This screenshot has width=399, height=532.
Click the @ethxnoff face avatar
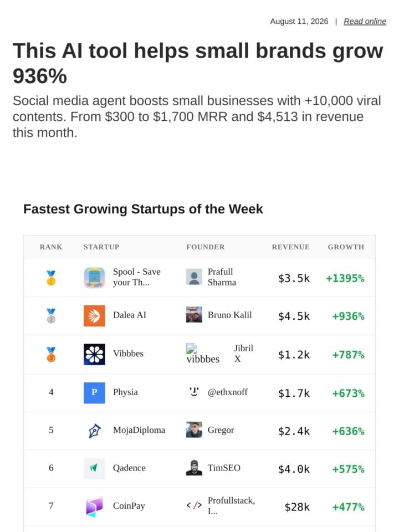(x=194, y=392)
